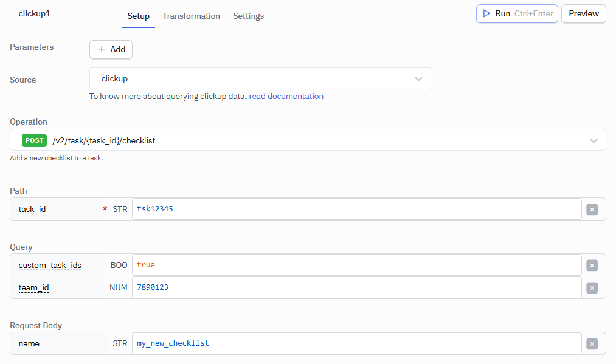Open the Operation dropdown chevron
616x364 pixels.
point(594,140)
